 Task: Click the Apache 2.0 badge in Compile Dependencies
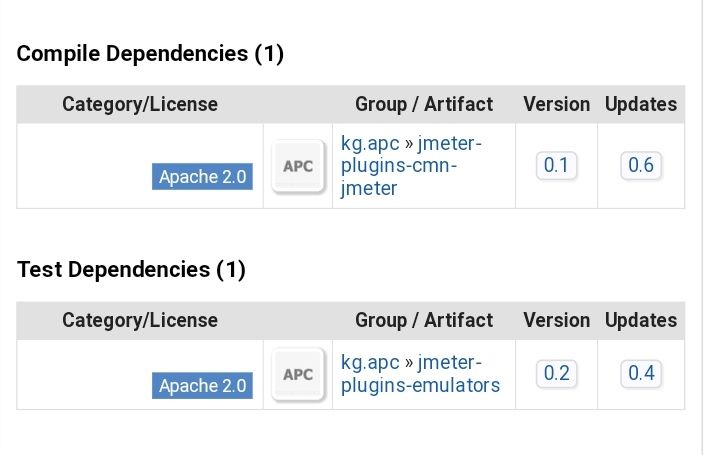coord(202,177)
